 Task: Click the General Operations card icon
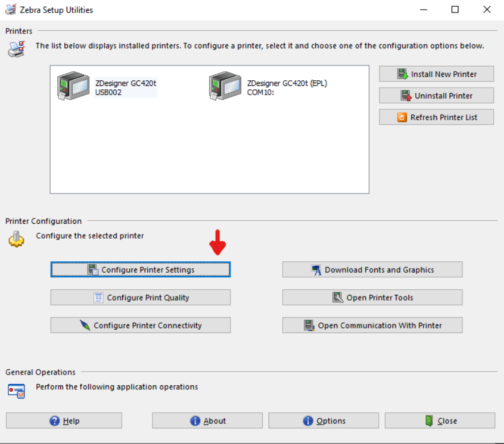pos(16,390)
